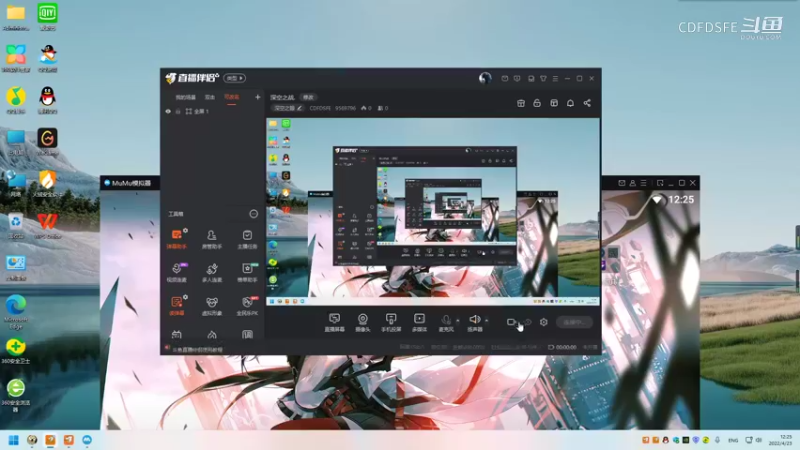
Task: Open streaming settings gear icon
Action: coord(544,322)
